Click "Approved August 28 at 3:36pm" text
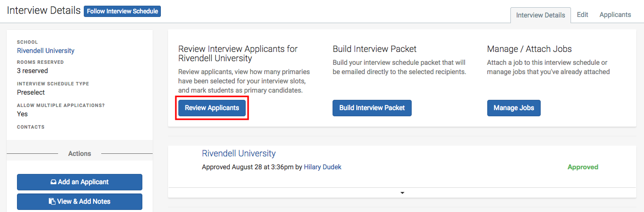Viewport: 644px width, 212px height. (248, 167)
